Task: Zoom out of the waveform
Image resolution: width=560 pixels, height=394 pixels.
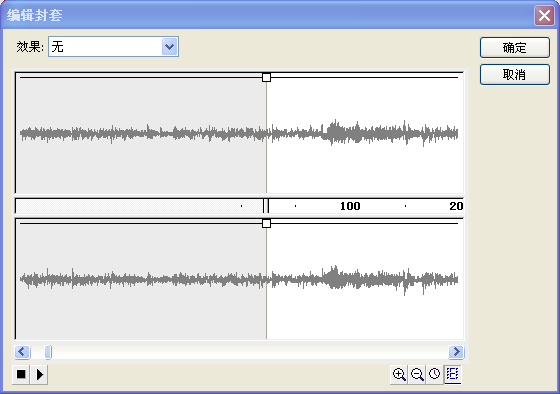Action: tap(417, 374)
